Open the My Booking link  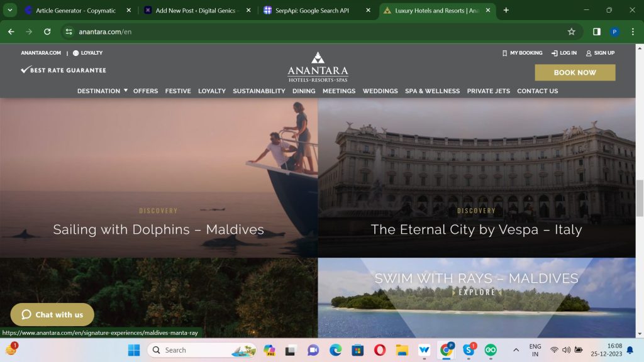522,53
